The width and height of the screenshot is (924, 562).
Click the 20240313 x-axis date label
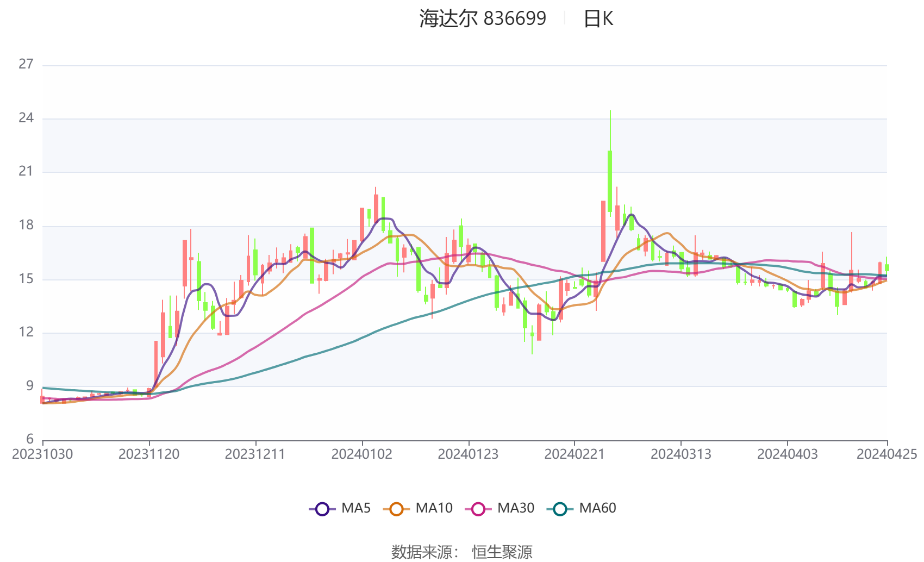[681, 454]
